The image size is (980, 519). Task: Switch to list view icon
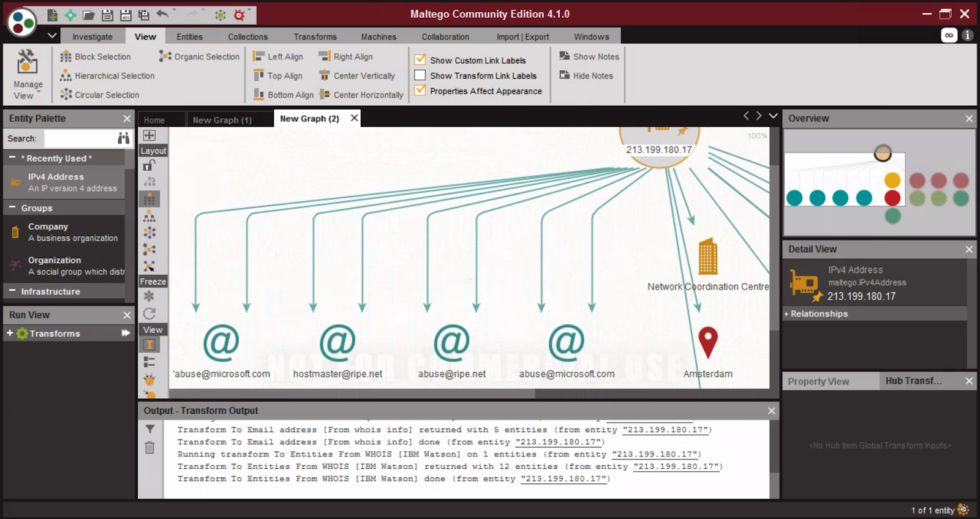tap(149, 362)
